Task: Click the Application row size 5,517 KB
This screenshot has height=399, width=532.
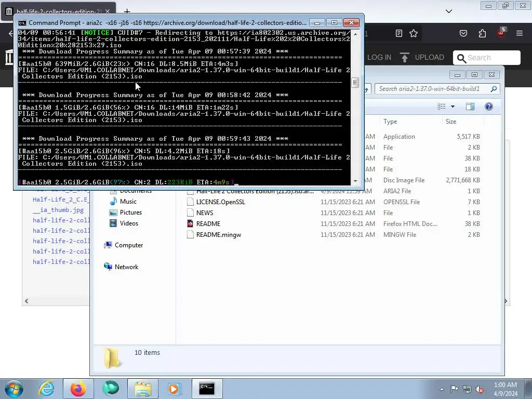Action: (x=468, y=137)
